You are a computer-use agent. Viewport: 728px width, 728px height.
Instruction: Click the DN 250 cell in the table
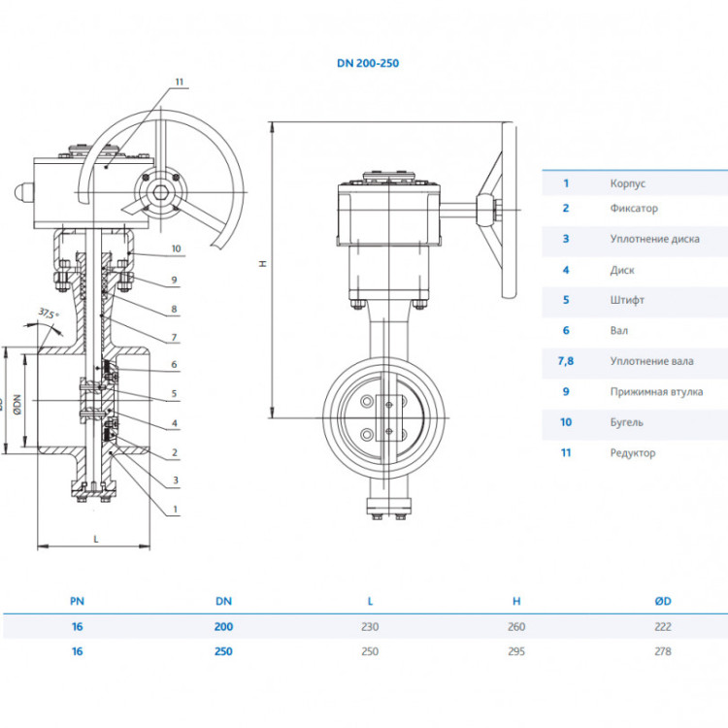point(223,651)
